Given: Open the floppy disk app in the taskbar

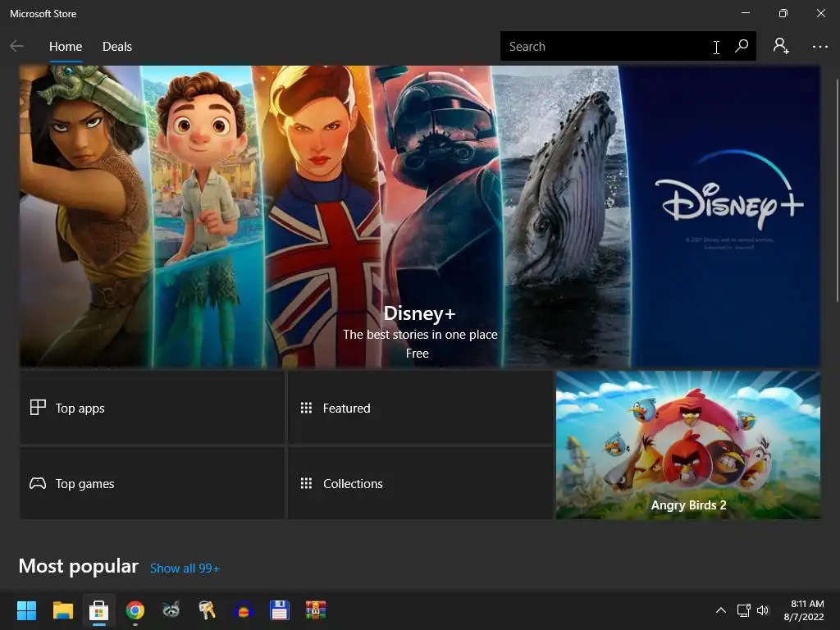Looking at the screenshot, I should click(279, 610).
